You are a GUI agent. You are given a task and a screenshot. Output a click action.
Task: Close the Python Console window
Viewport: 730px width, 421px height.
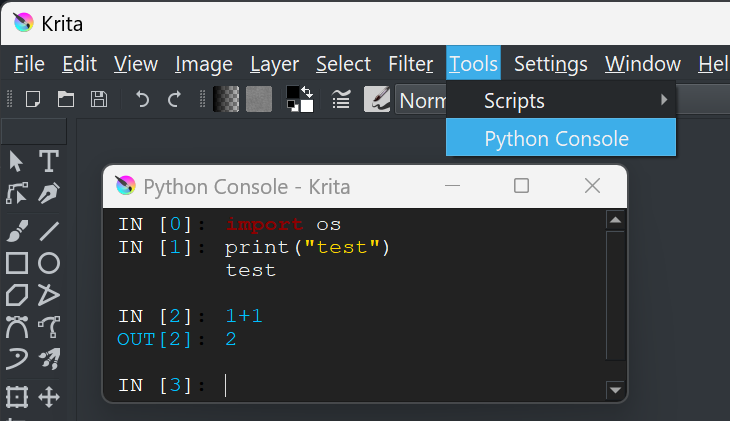tap(592, 186)
